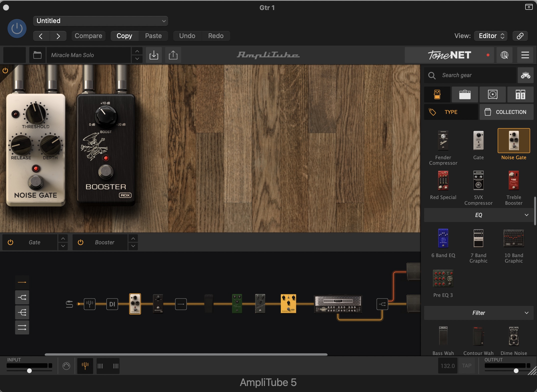
Task: Click the Paste button
Action: 153,36
